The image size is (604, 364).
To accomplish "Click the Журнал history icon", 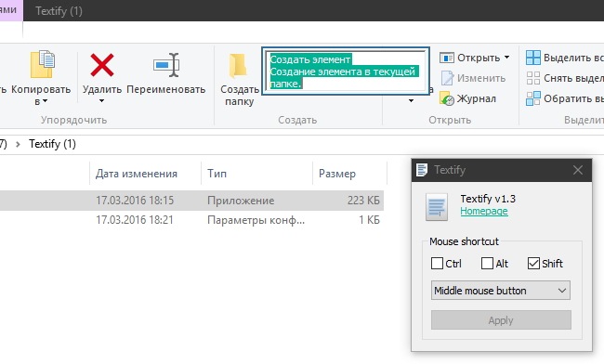I will (x=447, y=98).
